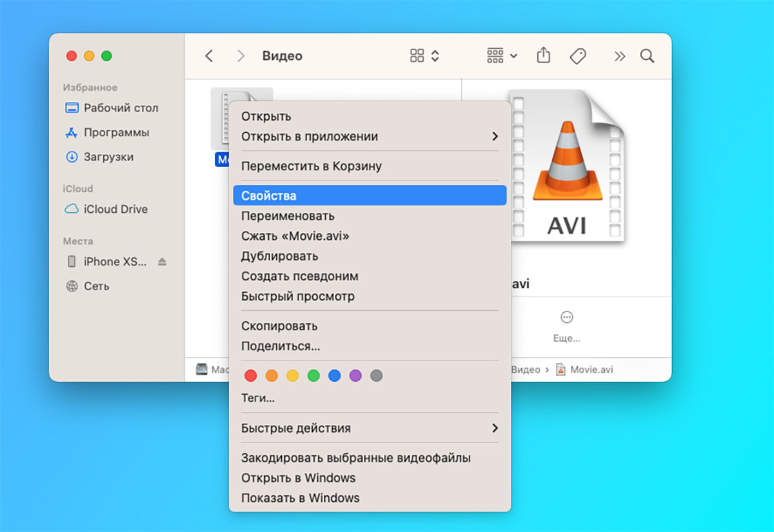Image resolution: width=774 pixels, height=532 pixels.
Task: Click the Еще... more actions icon
Action: click(x=566, y=317)
